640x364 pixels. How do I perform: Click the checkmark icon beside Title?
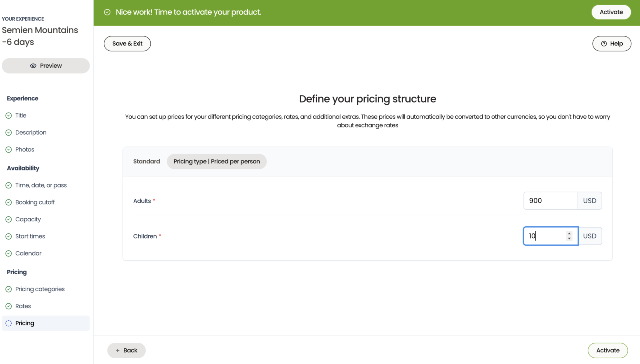point(8,115)
